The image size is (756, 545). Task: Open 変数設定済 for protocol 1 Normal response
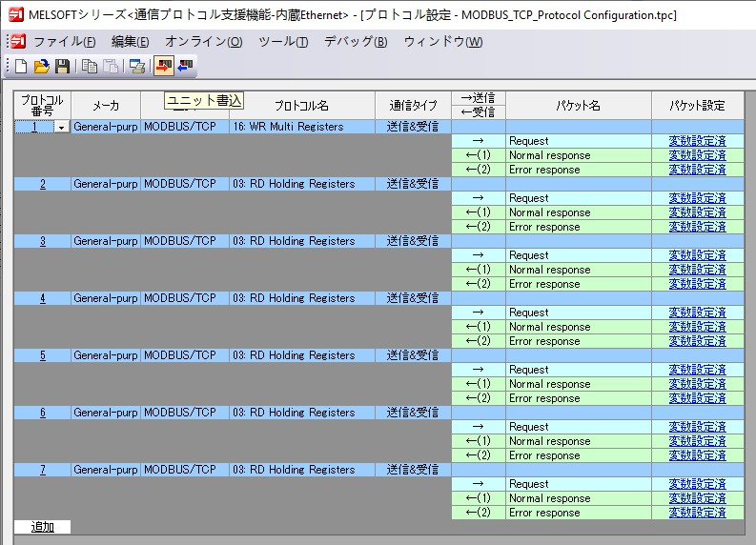[x=697, y=155]
